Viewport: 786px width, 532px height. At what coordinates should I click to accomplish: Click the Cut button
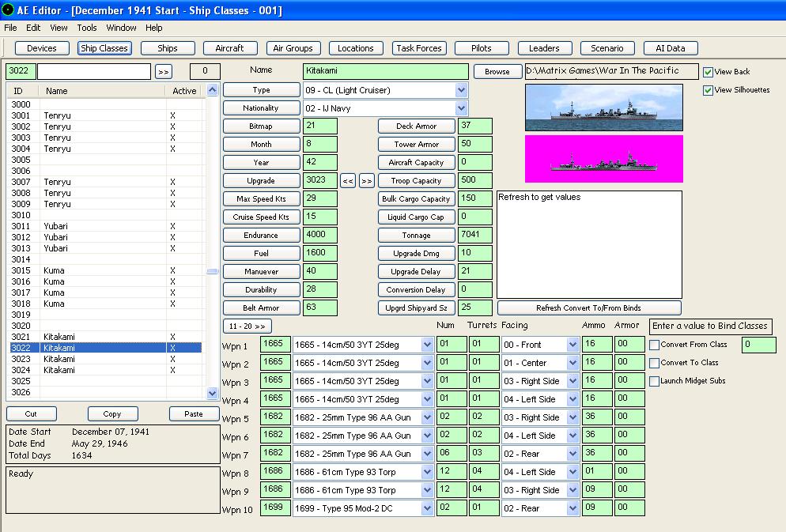click(x=31, y=413)
